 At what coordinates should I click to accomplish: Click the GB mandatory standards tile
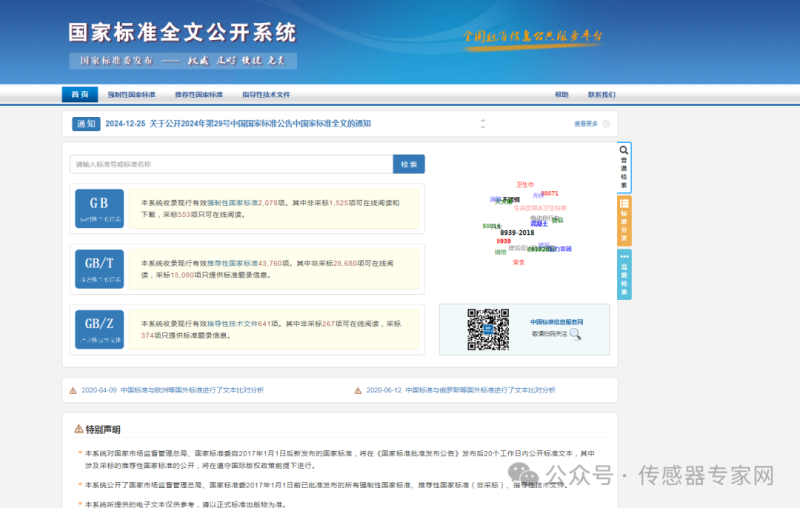(99, 208)
